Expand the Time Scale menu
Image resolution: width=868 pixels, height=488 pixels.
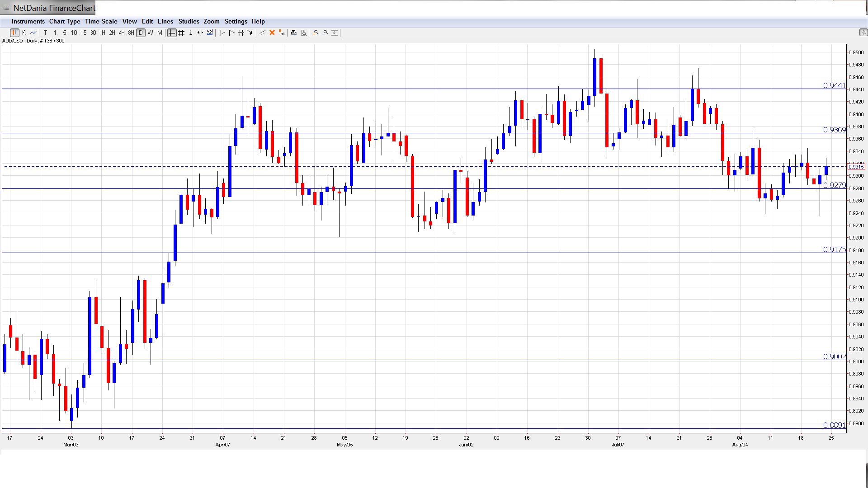[x=101, y=21]
